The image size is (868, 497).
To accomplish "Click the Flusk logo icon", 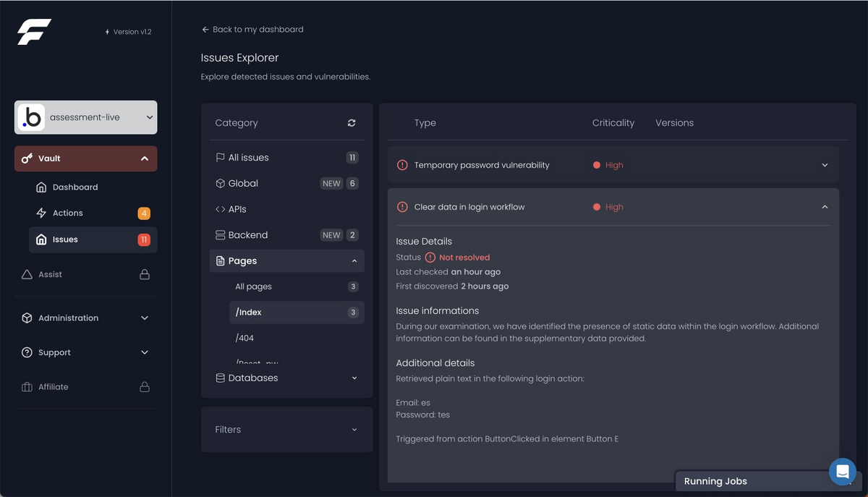I will pos(34,32).
